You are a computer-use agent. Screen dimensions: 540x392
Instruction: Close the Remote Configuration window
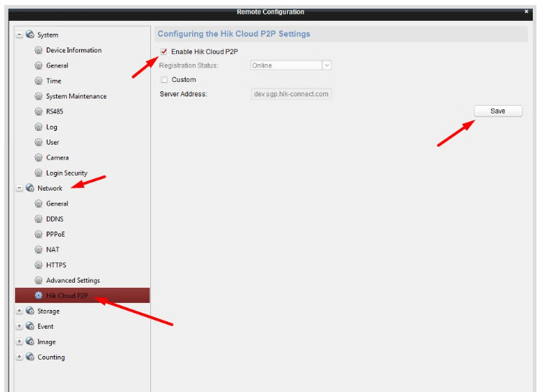tap(526, 12)
